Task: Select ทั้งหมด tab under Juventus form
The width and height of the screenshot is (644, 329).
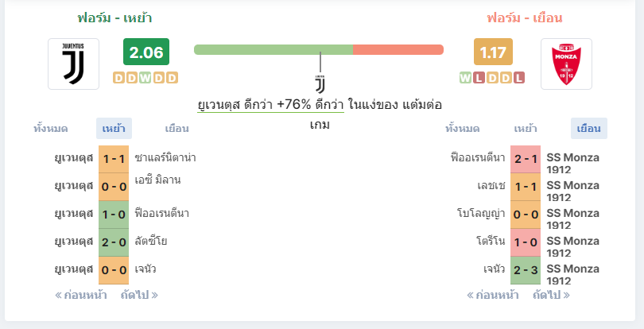Action: click(51, 129)
